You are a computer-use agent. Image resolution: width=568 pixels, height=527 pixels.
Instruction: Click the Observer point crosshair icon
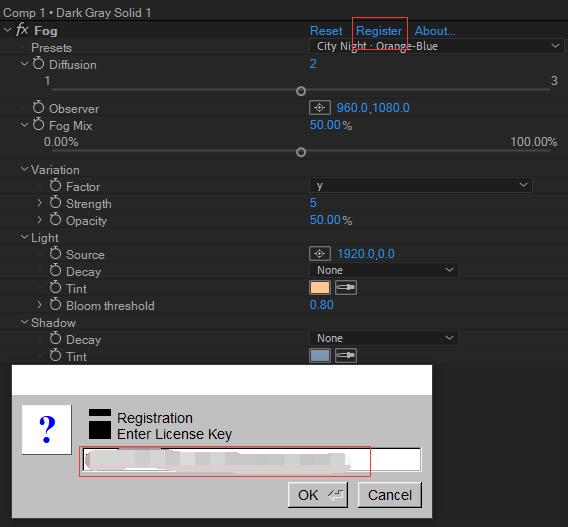coord(320,108)
